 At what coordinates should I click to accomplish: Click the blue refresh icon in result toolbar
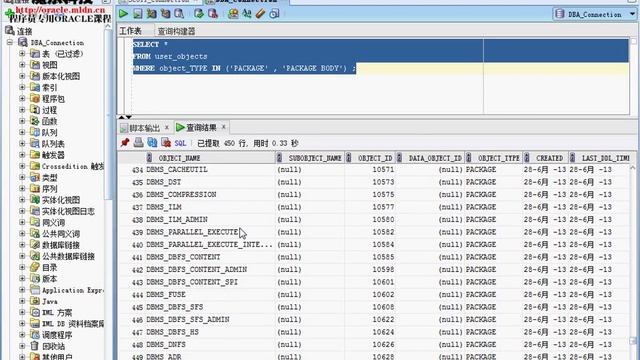(152, 142)
